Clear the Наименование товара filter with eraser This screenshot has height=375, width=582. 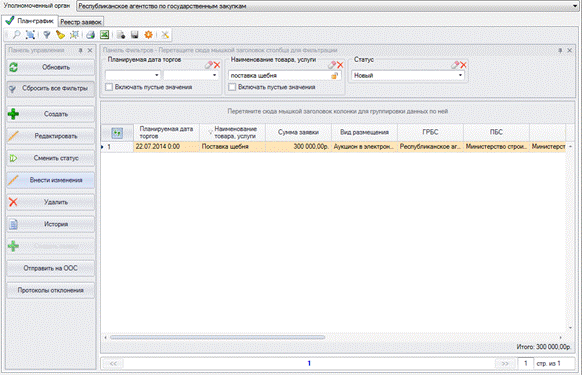click(332, 65)
